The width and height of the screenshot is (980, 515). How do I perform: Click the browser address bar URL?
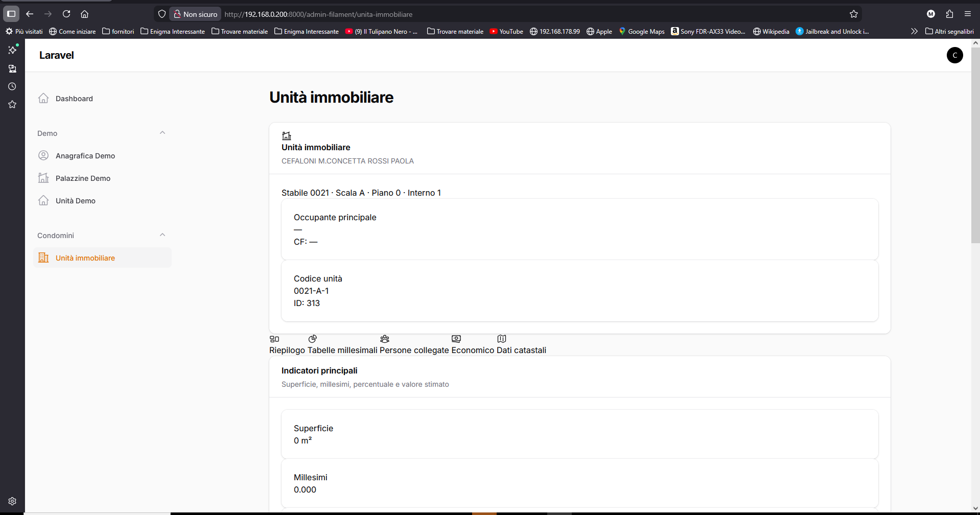pyautogui.click(x=318, y=14)
